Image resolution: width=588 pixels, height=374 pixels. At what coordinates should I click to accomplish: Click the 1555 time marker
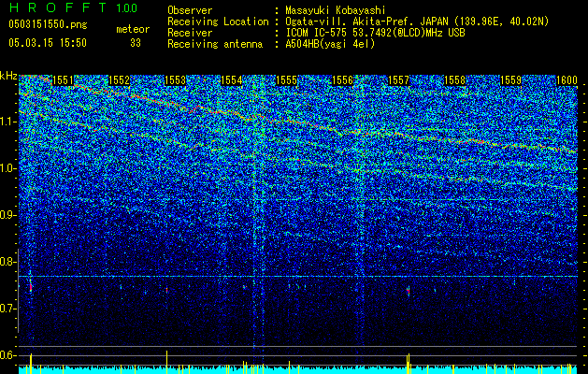click(x=286, y=80)
